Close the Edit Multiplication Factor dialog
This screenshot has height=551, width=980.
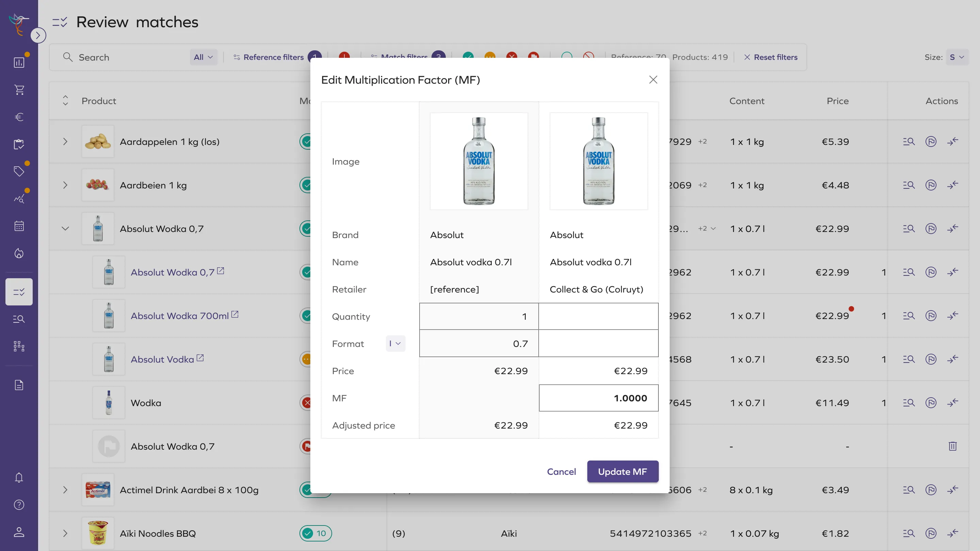[x=653, y=80]
